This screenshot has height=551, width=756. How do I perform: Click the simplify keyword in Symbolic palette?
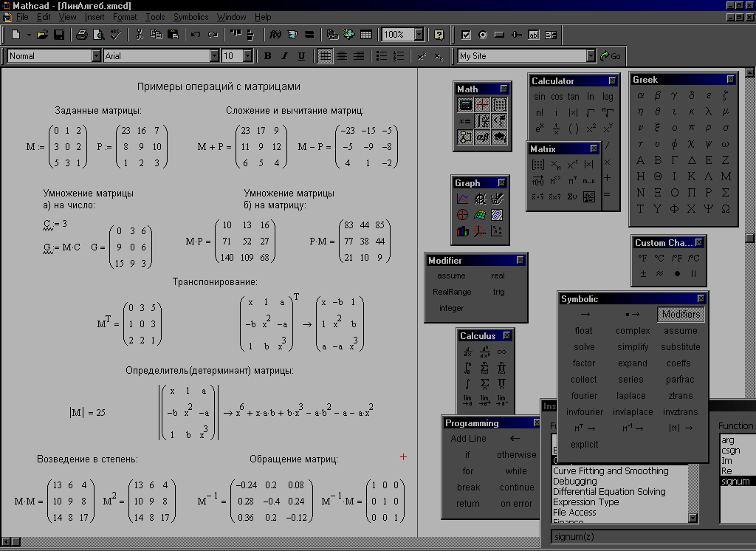(x=633, y=347)
